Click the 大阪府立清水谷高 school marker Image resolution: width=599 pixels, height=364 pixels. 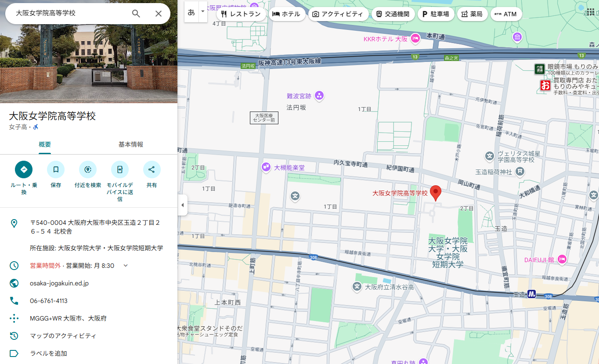[357, 287]
